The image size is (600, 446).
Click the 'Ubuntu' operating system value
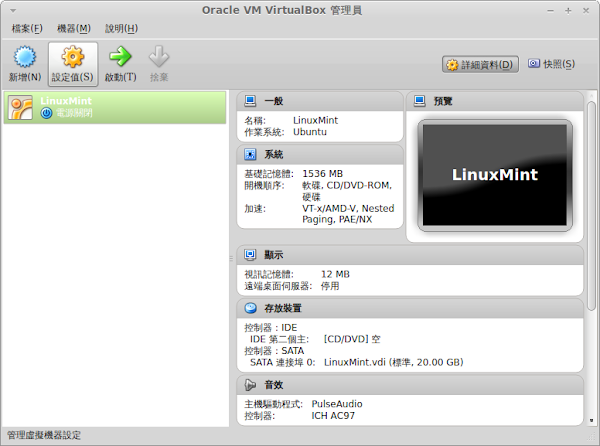pos(310,132)
